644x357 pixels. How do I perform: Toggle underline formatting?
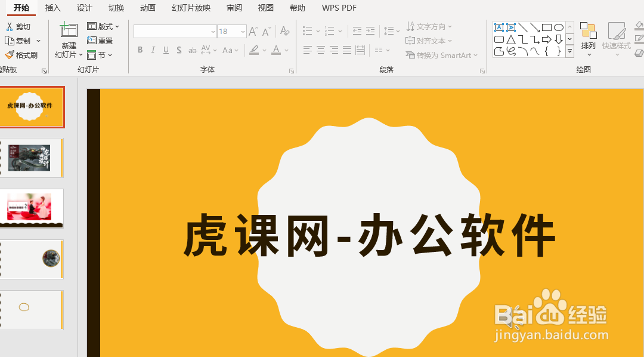point(165,50)
